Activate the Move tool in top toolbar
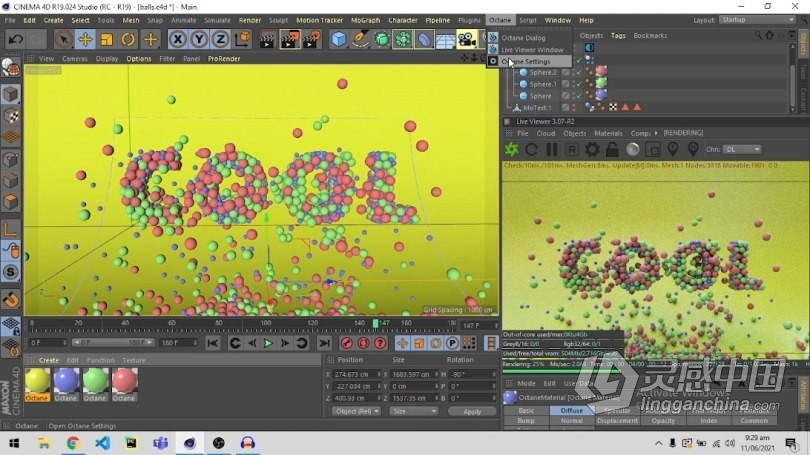 (85, 39)
